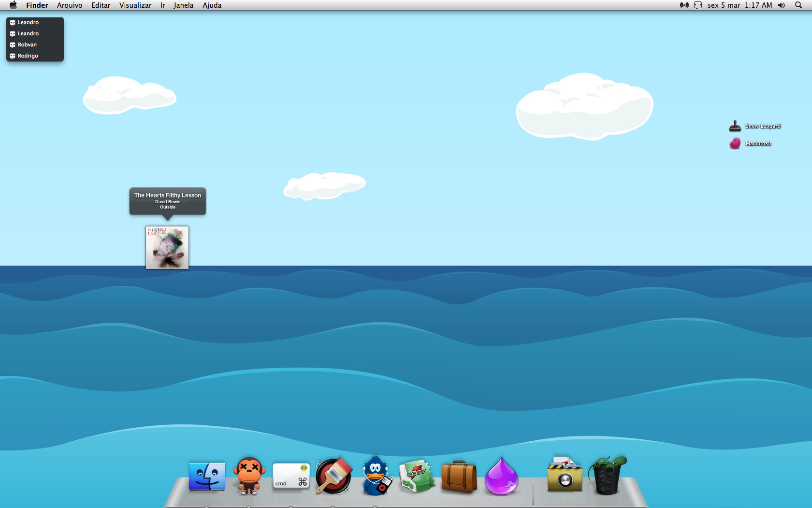Open the green Gatorade box dock icon
Screen dimensions: 812x508
(417, 476)
